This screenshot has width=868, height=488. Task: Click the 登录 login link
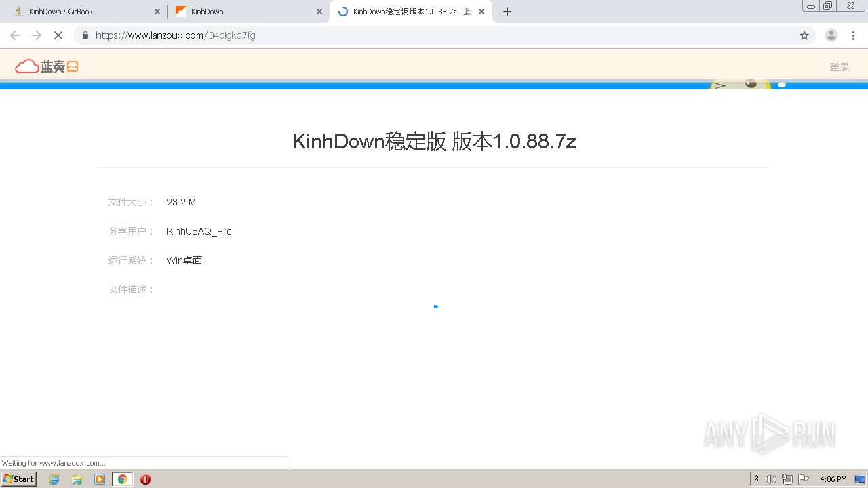(840, 67)
